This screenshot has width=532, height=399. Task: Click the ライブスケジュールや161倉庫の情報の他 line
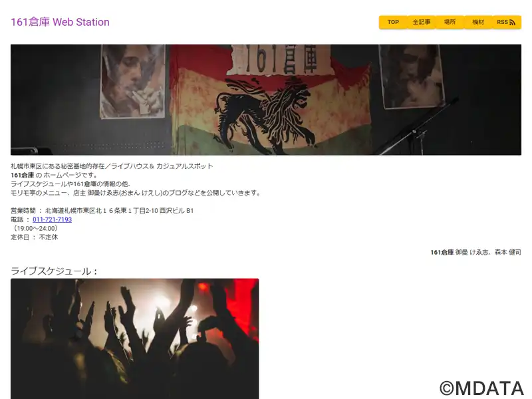71,184
